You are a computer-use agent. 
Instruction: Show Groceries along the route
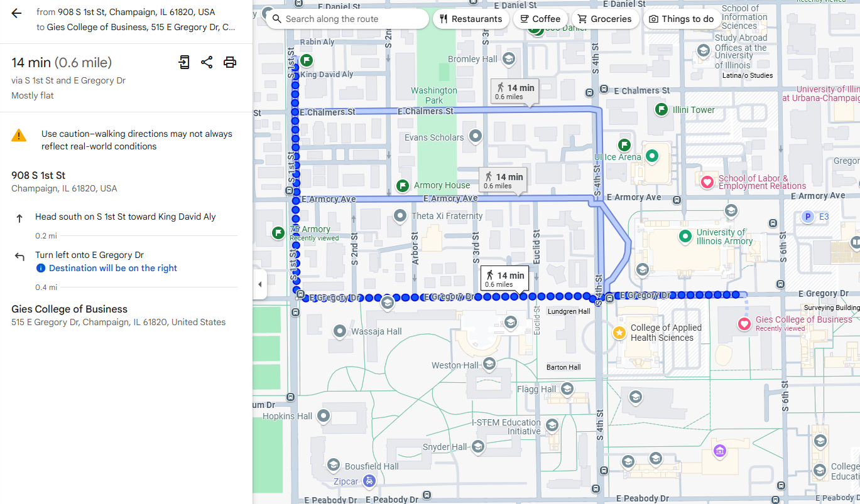click(x=605, y=19)
